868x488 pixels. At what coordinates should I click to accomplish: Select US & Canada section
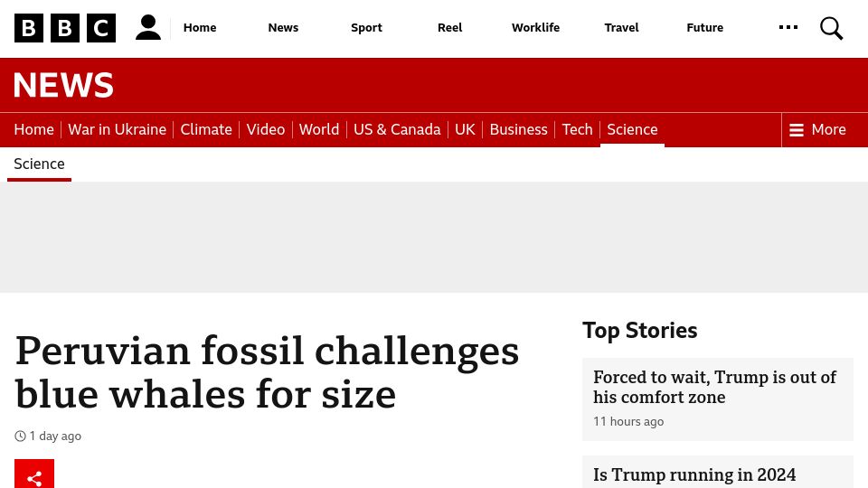[397, 129]
